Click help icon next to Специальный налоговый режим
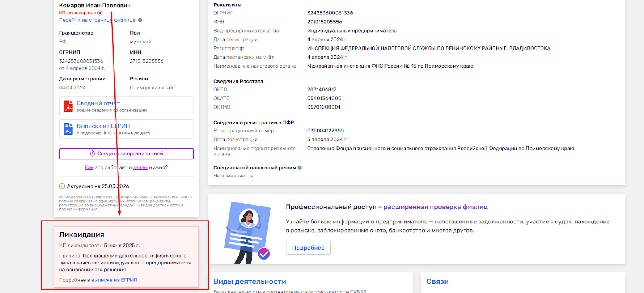Image resolution: width=644 pixels, height=293 pixels. (x=299, y=168)
